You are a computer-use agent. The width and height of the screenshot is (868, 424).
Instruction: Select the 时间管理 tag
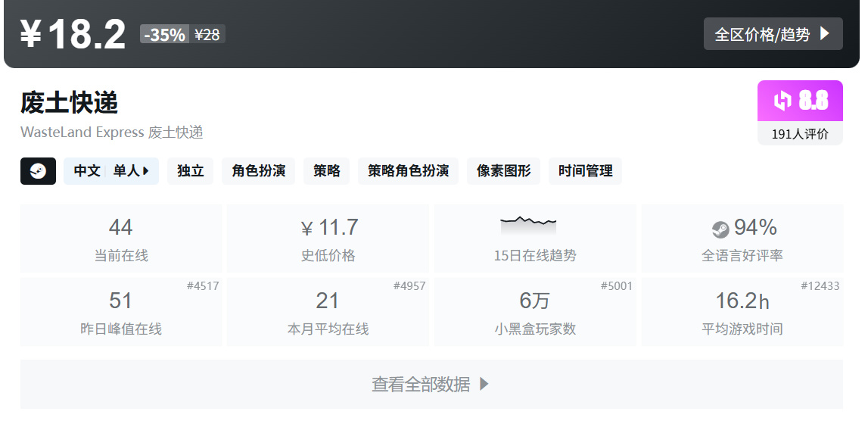pyautogui.click(x=585, y=171)
